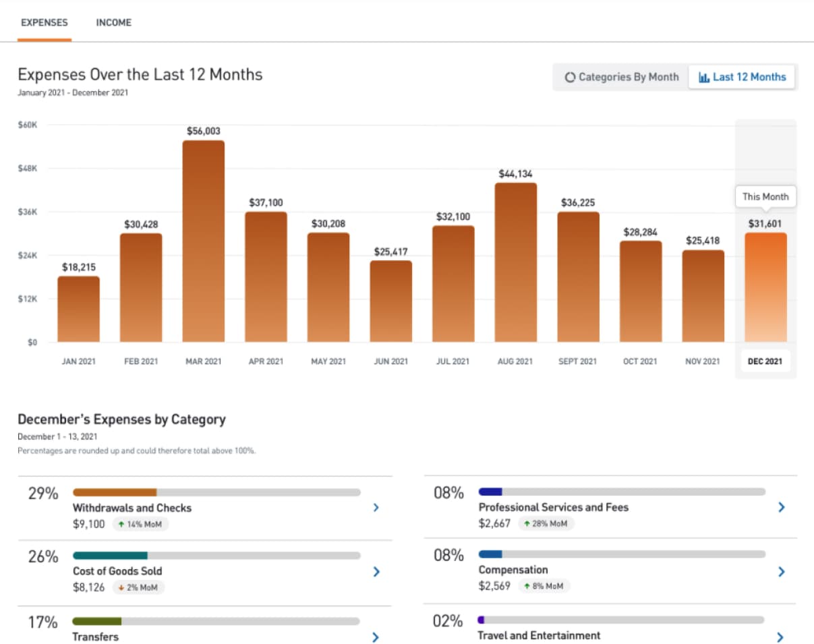The image size is (814, 644).
Task: Click the 29% percentage label
Action: pos(43,493)
